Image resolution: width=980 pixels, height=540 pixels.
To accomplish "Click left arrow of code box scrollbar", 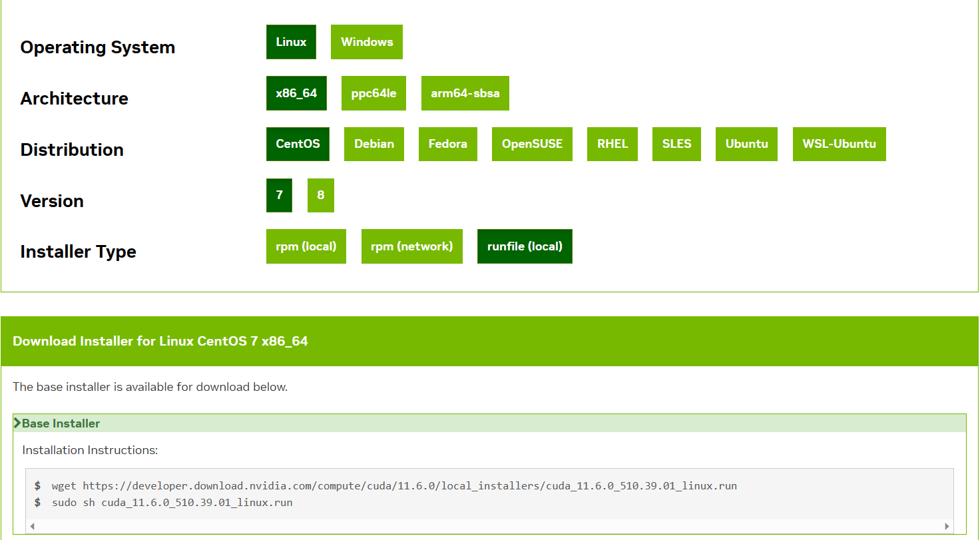I will [31, 526].
